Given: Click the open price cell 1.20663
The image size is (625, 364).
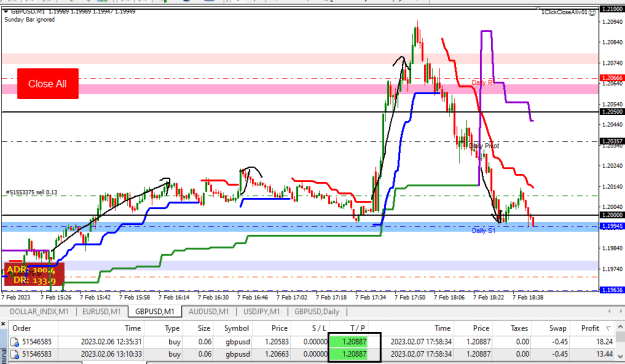Looking at the screenshot, I should 276,354.
